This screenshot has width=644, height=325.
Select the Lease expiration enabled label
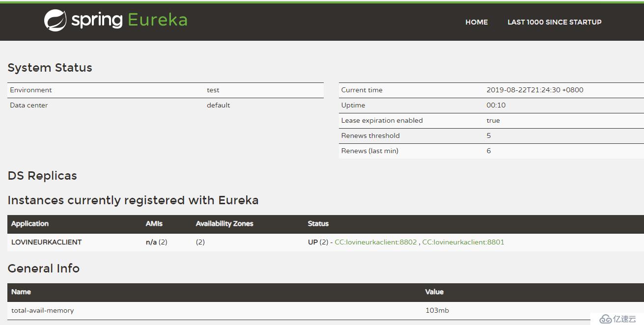[382, 120]
